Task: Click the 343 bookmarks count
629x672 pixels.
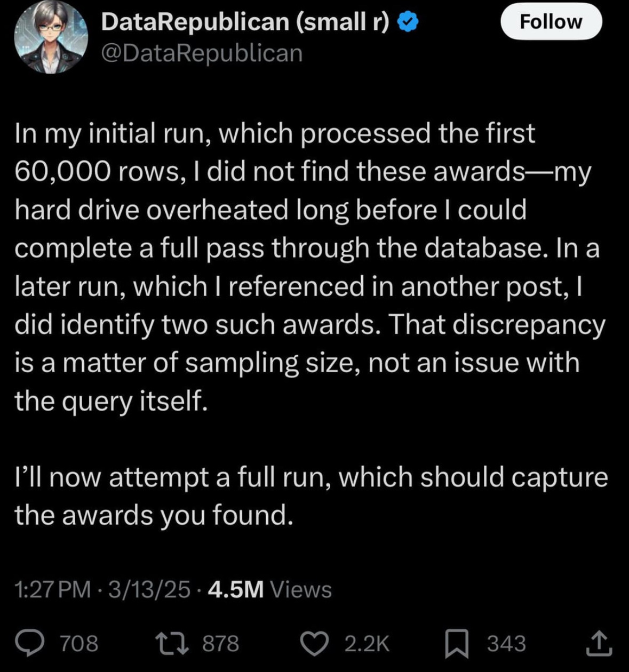Action: pos(506,643)
